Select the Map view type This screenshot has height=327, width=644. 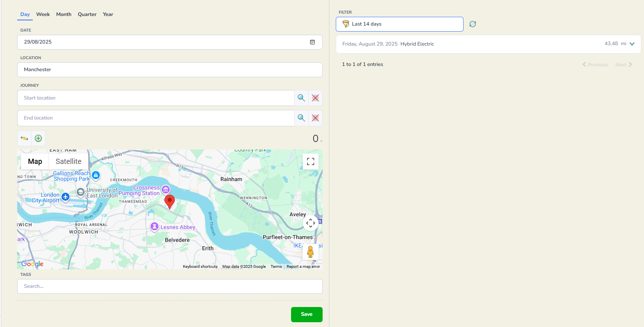coord(35,162)
